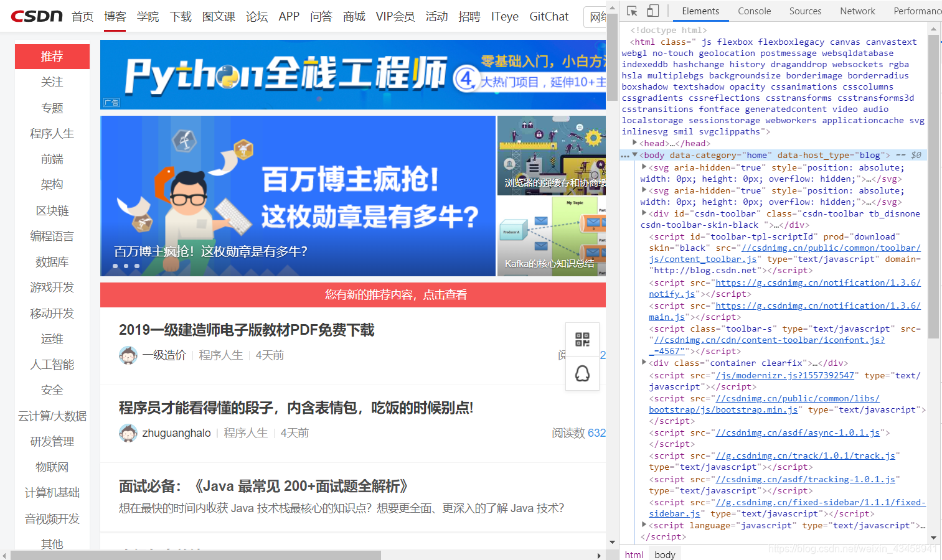Expand the container clearfix div node
Viewport: 942px width, 560px height.
click(644, 363)
